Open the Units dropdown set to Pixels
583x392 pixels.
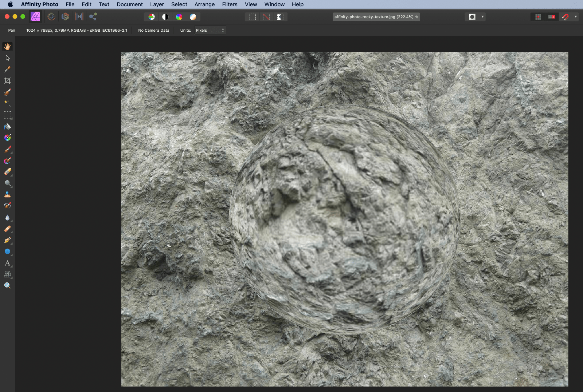210,30
